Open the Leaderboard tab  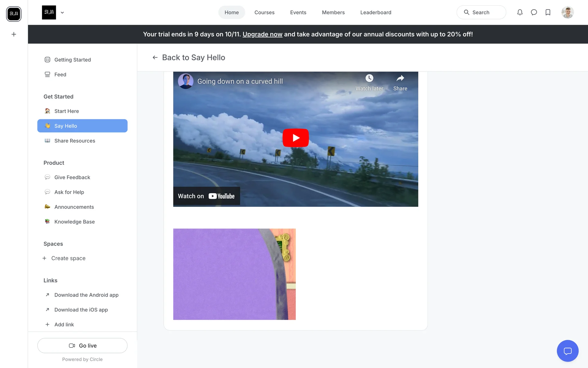tap(375, 12)
